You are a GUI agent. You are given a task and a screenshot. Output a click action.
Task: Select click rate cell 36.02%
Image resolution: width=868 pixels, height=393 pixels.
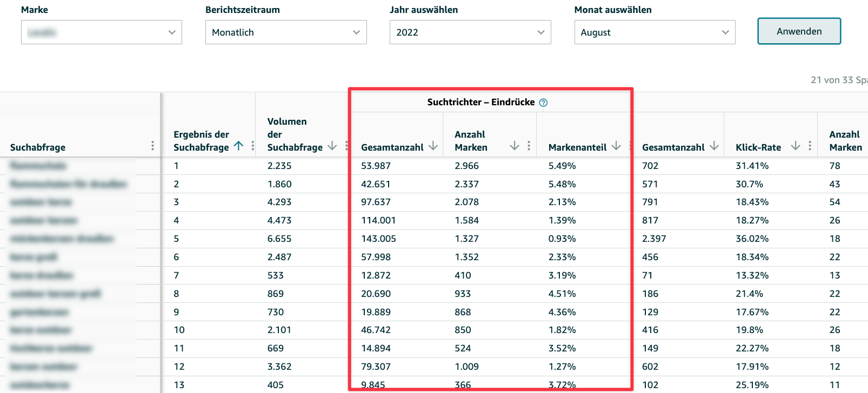[x=752, y=239]
